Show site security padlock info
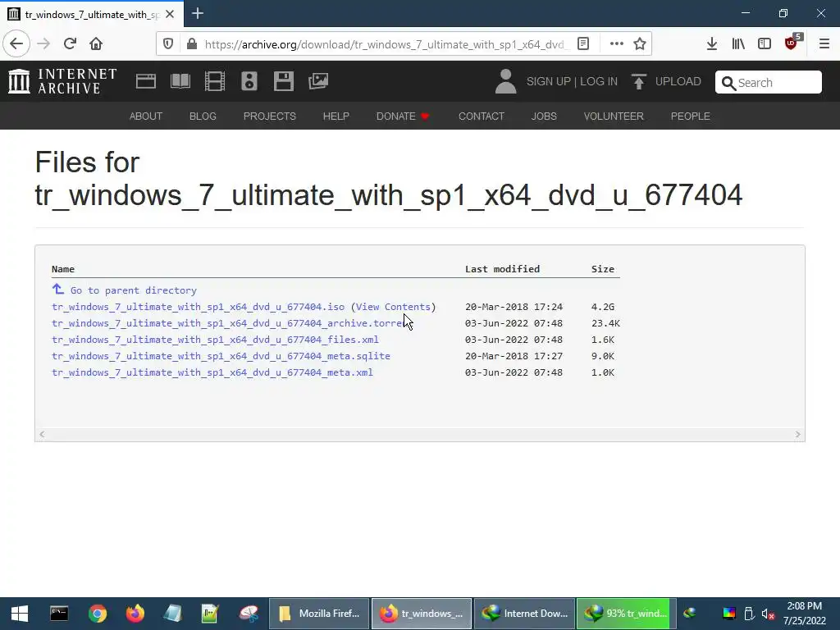The height and width of the screenshot is (630, 840). (192, 44)
